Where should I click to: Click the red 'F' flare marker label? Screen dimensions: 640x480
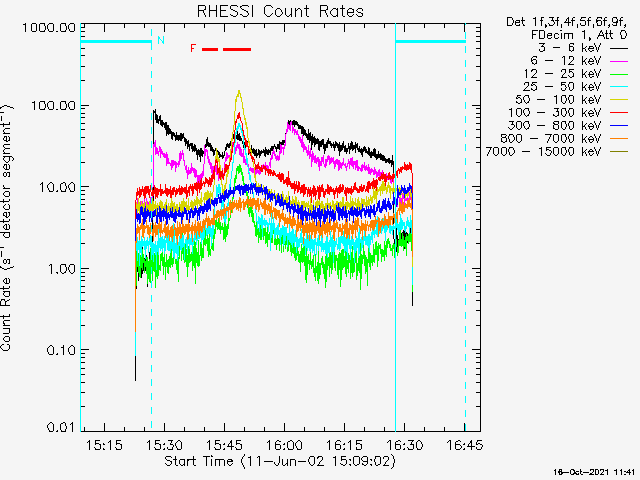tap(193, 49)
